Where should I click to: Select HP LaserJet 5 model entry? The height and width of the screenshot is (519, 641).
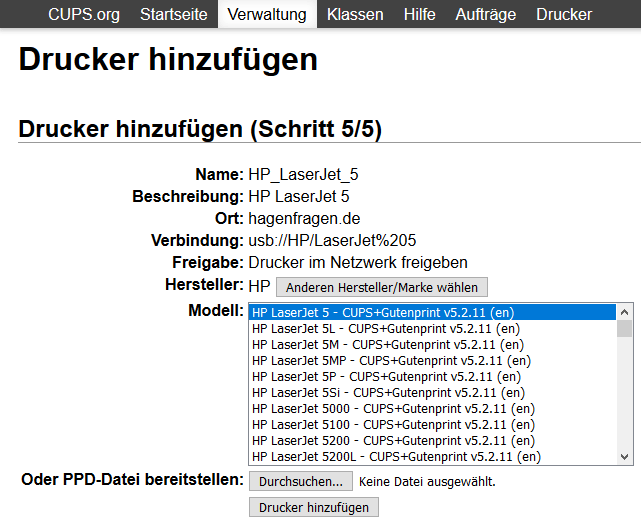[x=432, y=313]
